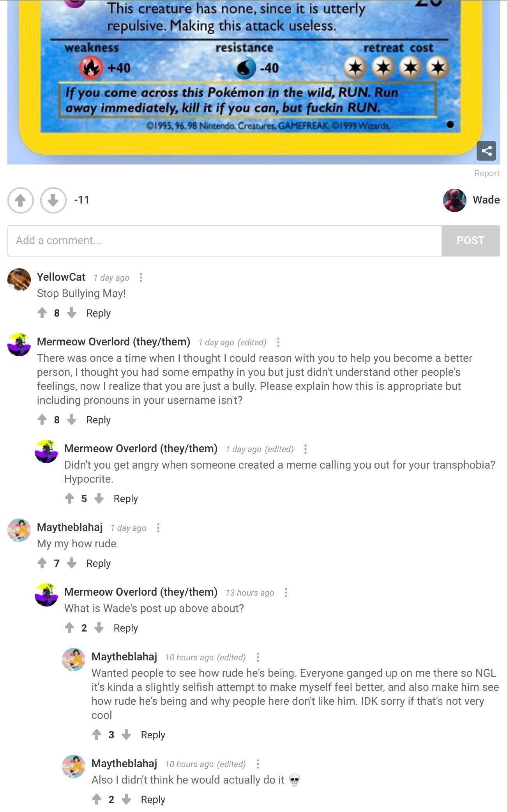Reply to YellowCat's comment
The image size is (507, 812).
tap(98, 313)
